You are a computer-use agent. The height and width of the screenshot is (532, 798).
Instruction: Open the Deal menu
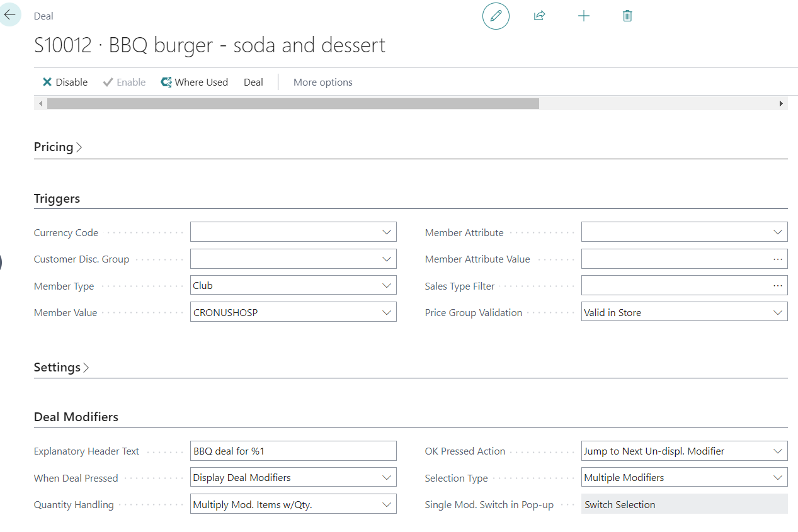253,82
